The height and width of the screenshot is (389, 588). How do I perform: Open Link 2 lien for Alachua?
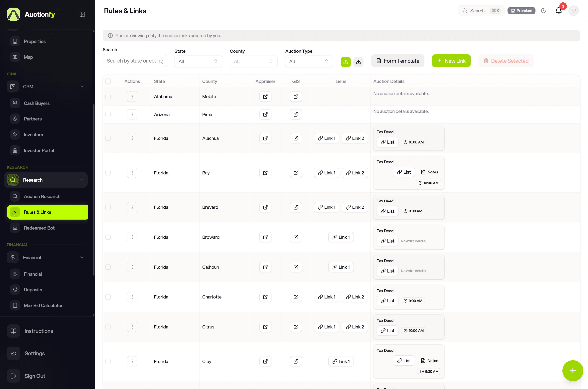coord(355,138)
